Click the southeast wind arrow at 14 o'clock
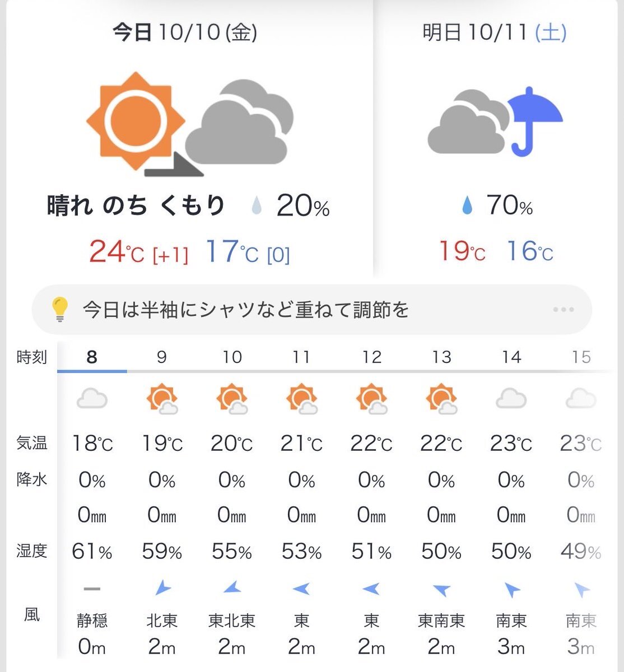 [x=511, y=589]
